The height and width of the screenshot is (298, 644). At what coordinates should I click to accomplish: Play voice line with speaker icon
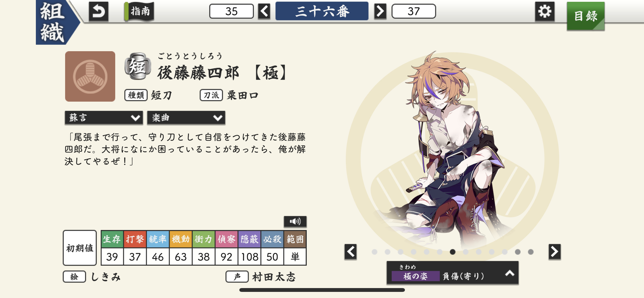295,221
